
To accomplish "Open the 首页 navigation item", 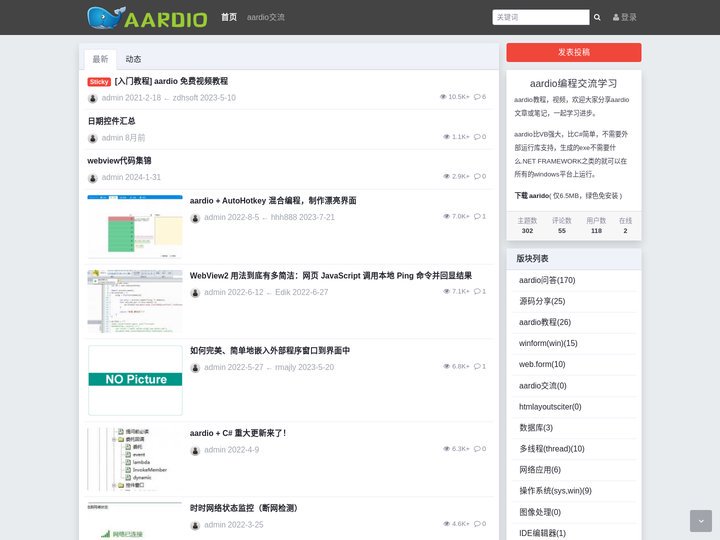I will pyautogui.click(x=229, y=17).
